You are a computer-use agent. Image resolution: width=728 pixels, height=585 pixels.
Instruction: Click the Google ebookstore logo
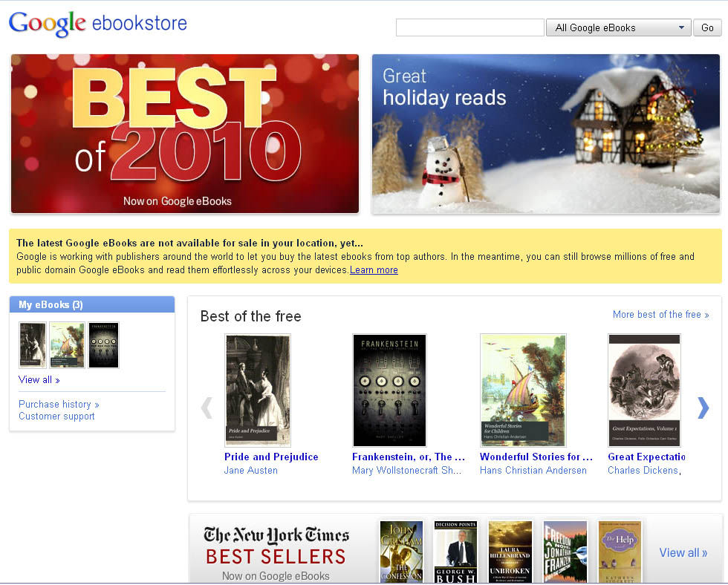(98, 24)
